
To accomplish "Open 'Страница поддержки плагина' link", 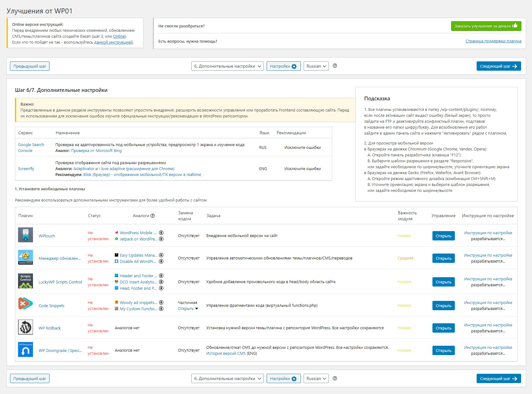I will coord(493,41).
